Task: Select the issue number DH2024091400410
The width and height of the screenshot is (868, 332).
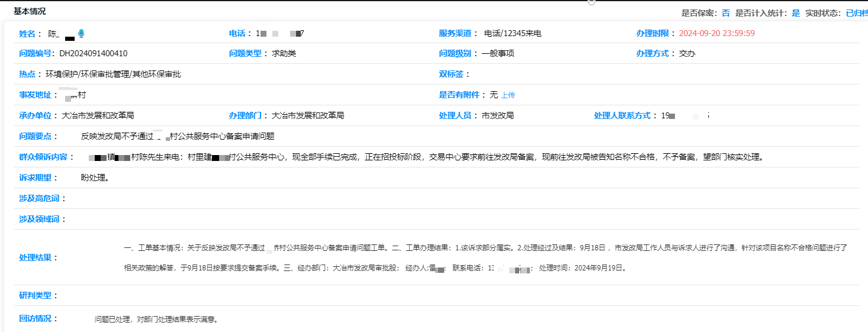Action: tap(94, 53)
